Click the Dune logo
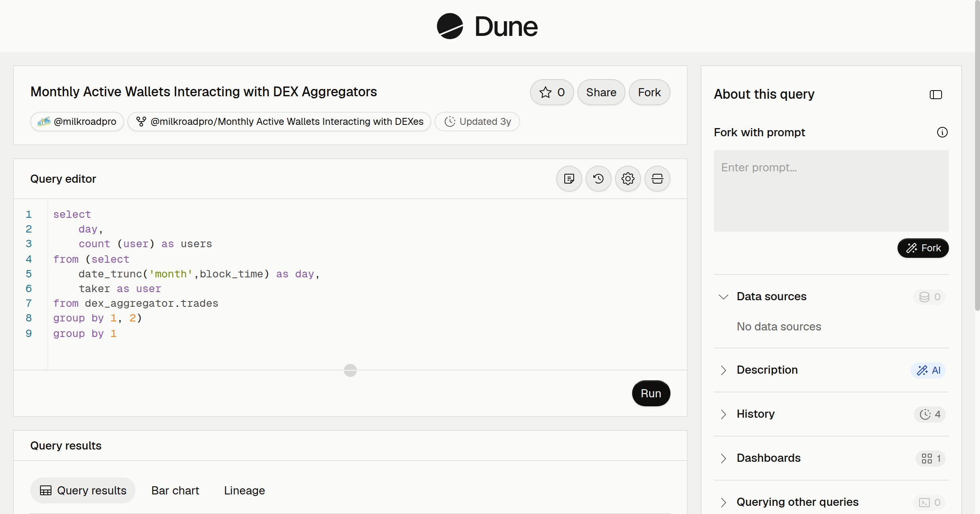The width and height of the screenshot is (980, 514). click(x=487, y=26)
